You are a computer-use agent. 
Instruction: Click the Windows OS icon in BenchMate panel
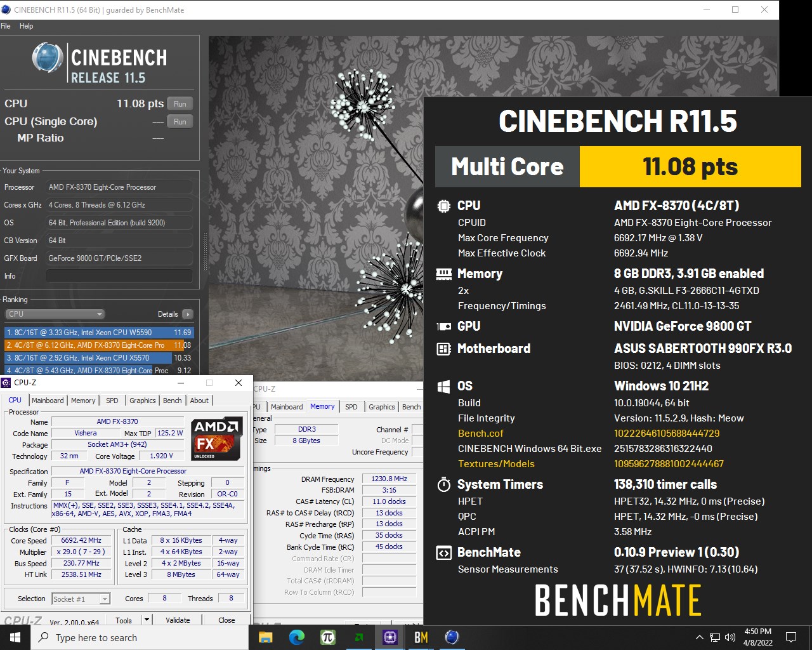[443, 386]
